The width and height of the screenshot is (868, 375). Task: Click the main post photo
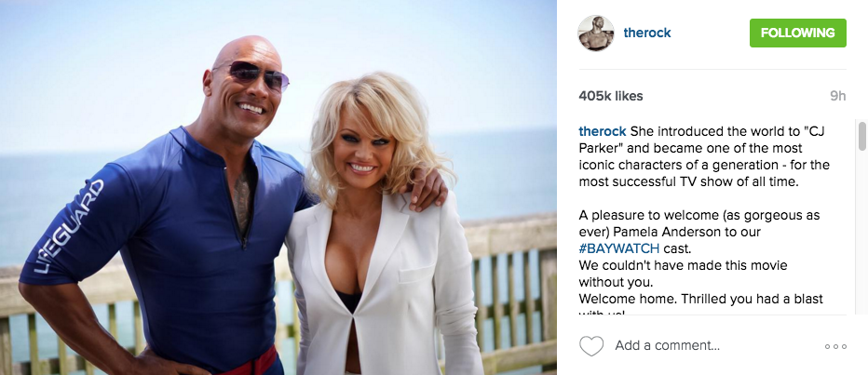coord(278,188)
